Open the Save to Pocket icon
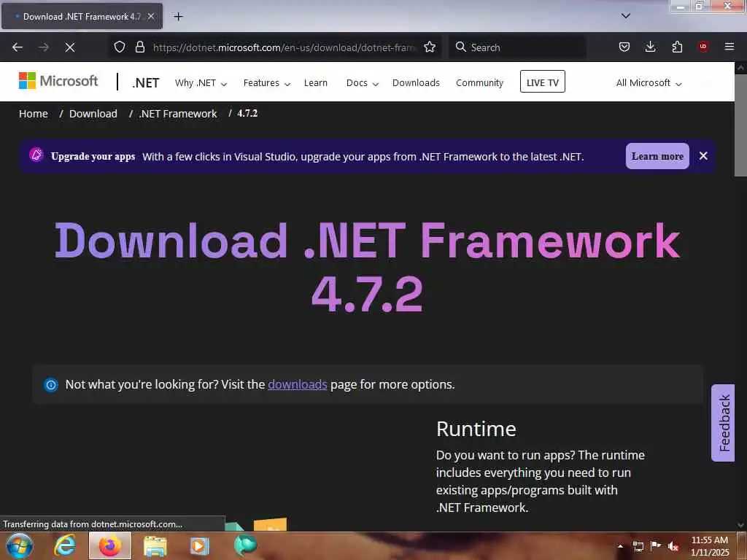The image size is (747, 560). pyautogui.click(x=624, y=47)
